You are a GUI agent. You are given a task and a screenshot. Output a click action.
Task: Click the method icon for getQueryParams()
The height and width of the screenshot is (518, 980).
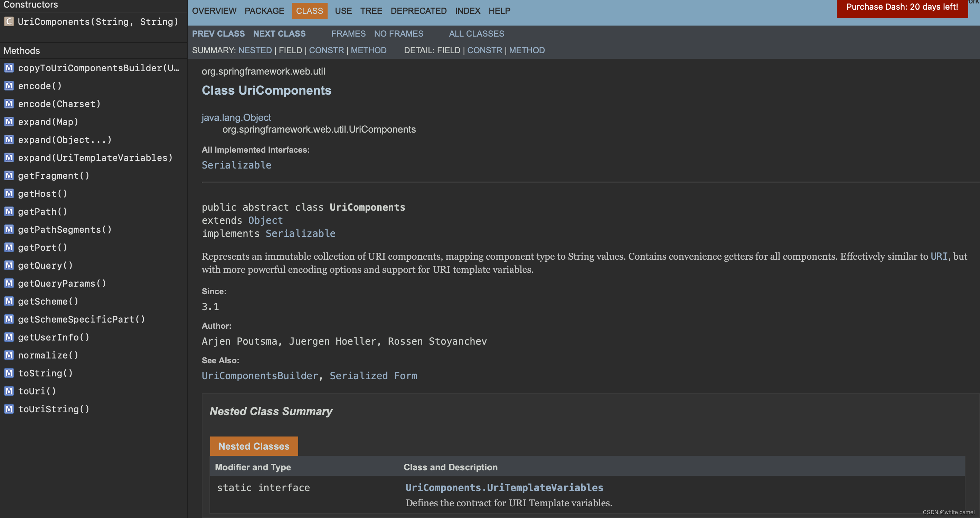click(x=9, y=283)
